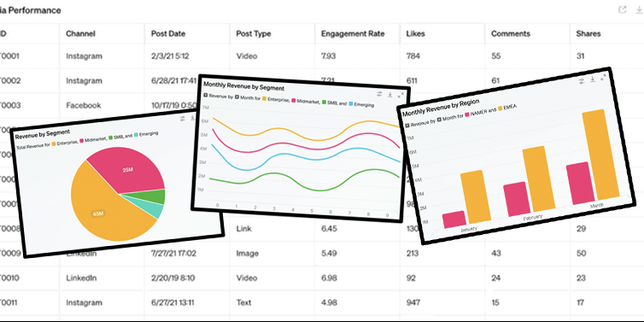Click the Post Date column header
Screen dimensions: 644x322
(168, 33)
